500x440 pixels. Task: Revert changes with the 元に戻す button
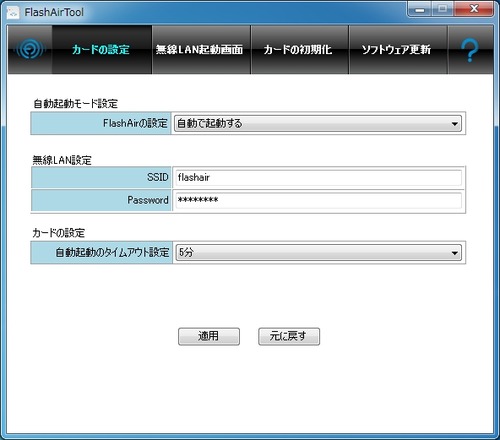(x=289, y=336)
